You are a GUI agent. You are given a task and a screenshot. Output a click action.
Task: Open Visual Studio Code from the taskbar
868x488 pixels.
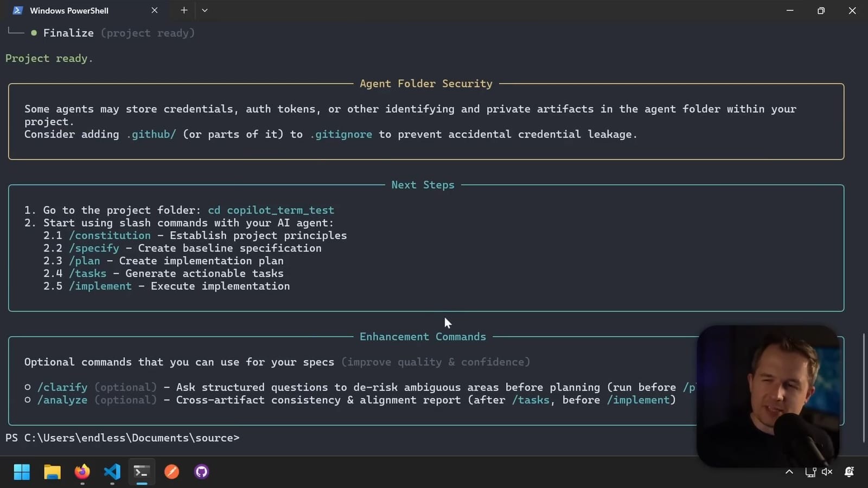click(x=112, y=472)
